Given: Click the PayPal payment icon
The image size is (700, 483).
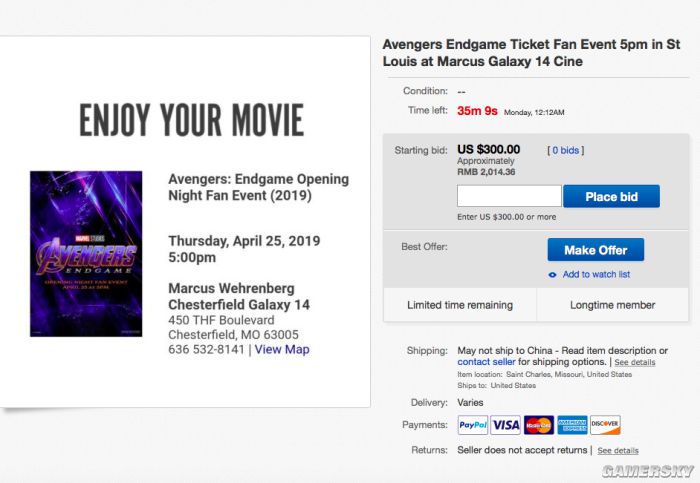Looking at the screenshot, I should click(472, 425).
